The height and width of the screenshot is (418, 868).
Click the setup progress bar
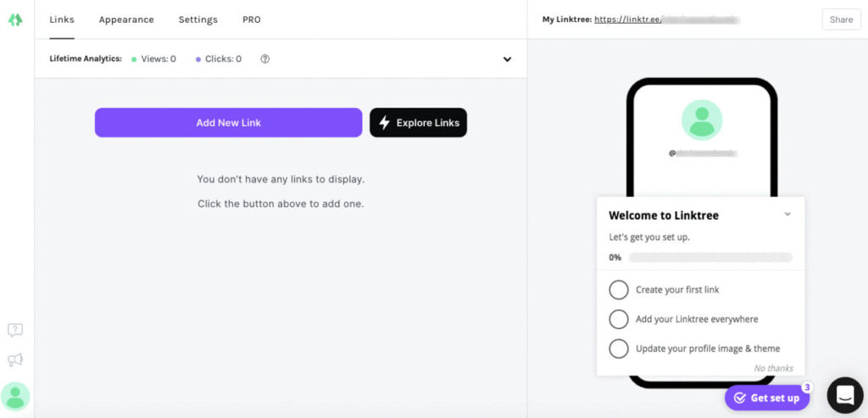coord(709,257)
